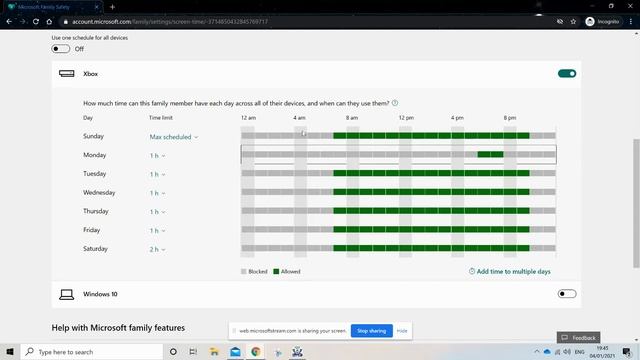640x360 pixels.
Task: Click OneDrive cloud tray icon
Action: tap(547, 351)
